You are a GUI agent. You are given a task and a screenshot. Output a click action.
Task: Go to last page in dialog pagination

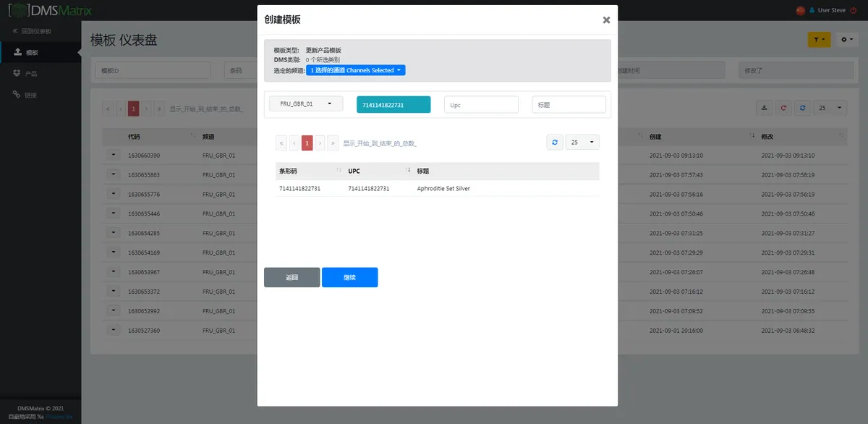[333, 143]
